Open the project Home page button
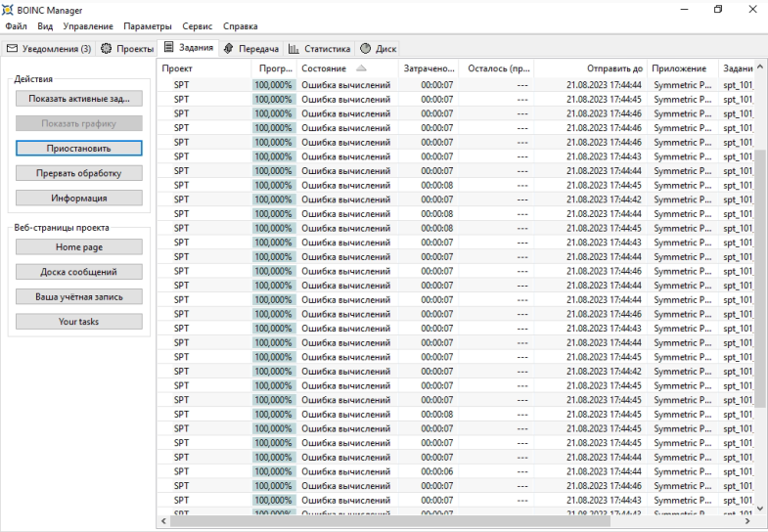The width and height of the screenshot is (768, 532). [79, 247]
